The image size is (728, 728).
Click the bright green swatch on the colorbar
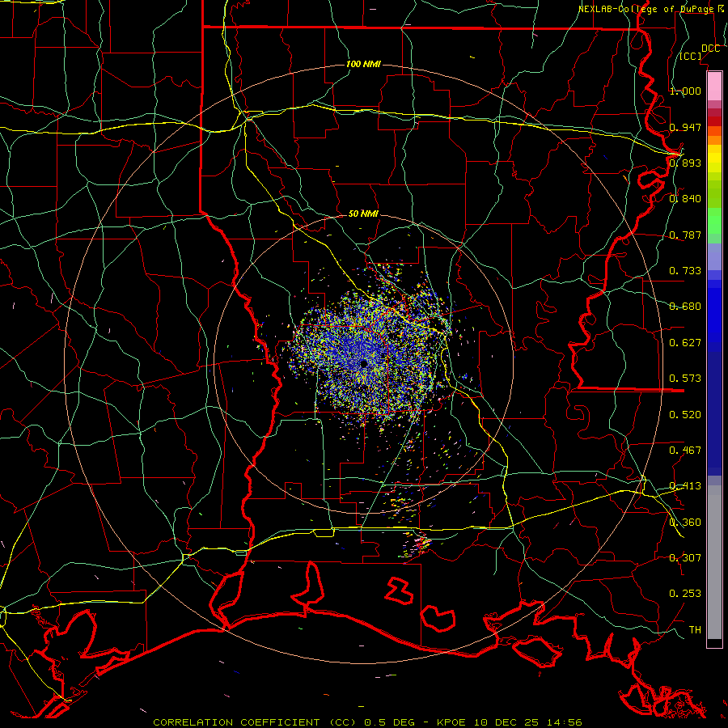pyautogui.click(x=714, y=221)
